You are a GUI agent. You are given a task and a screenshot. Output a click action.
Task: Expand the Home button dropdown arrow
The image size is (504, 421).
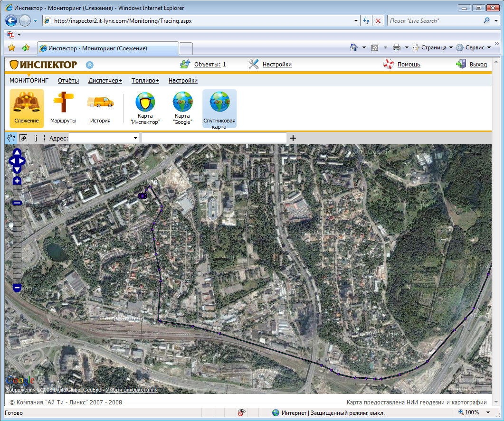[x=364, y=47]
